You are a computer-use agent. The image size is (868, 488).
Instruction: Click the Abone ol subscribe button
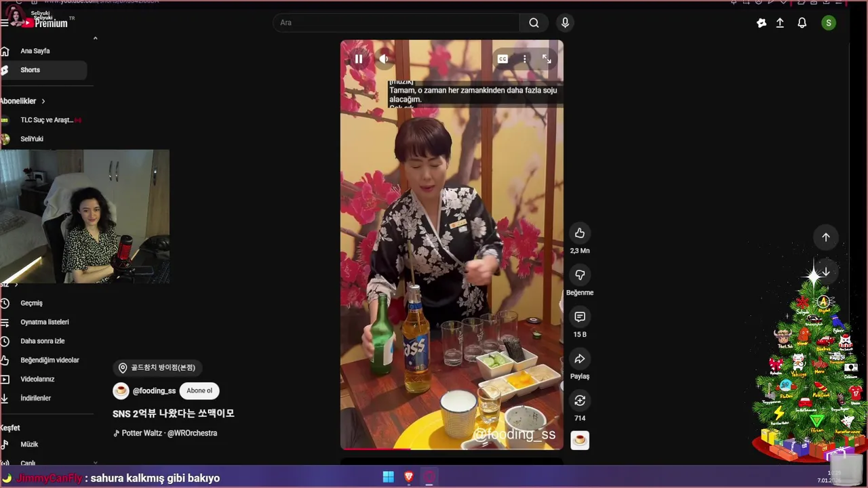(199, 390)
